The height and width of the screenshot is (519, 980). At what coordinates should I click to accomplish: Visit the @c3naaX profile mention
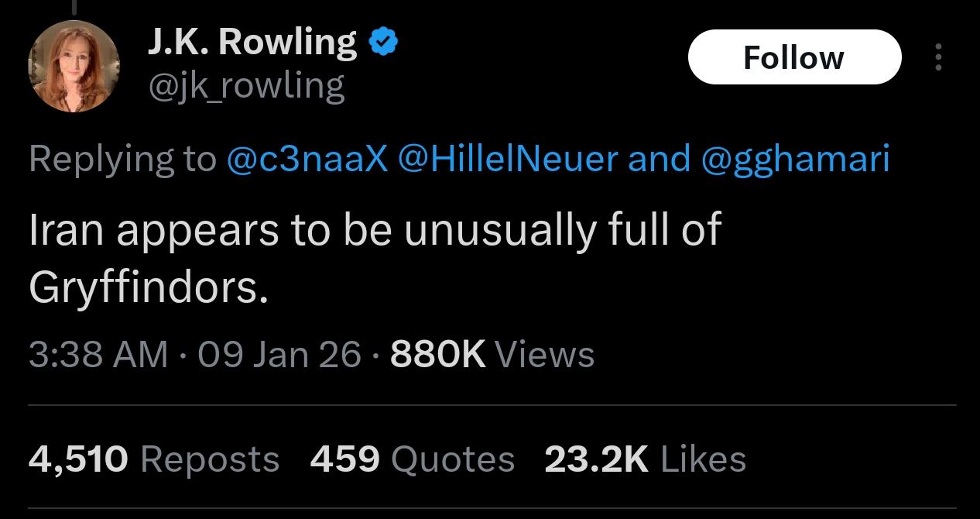tap(307, 159)
